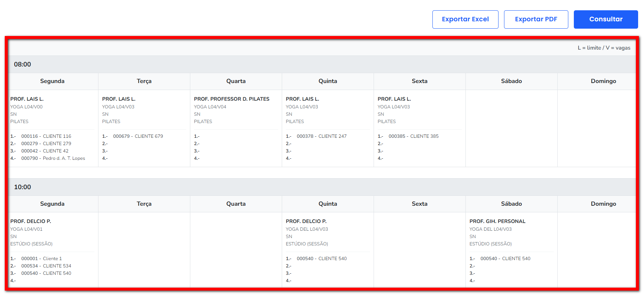Export the schedule with Exportar PDF
The height and width of the screenshot is (295, 644).
click(x=536, y=19)
